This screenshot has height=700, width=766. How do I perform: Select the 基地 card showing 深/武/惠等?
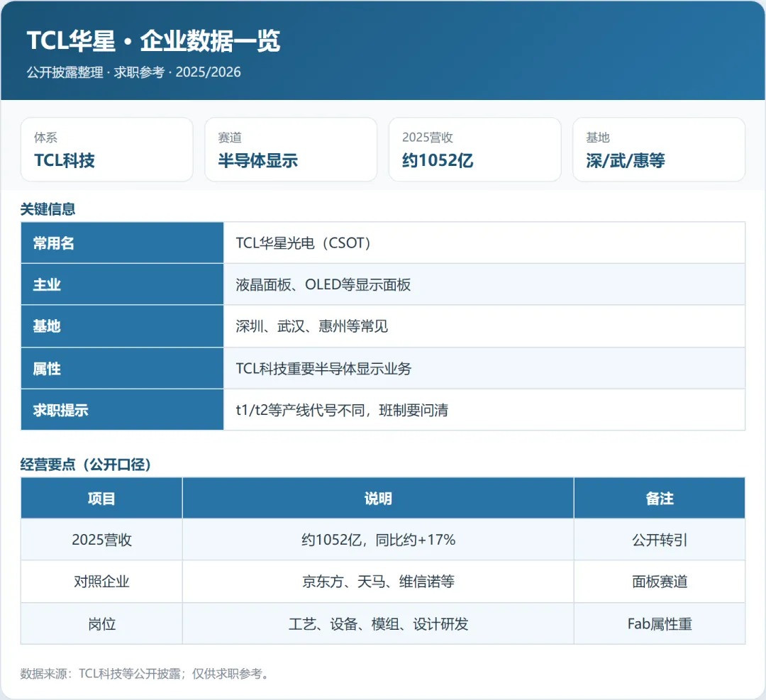(659, 150)
